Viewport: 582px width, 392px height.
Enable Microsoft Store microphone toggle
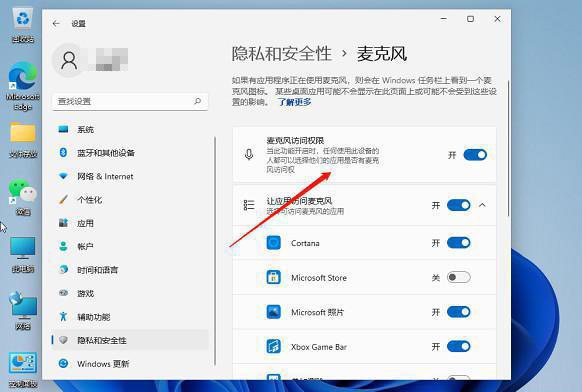click(x=459, y=277)
